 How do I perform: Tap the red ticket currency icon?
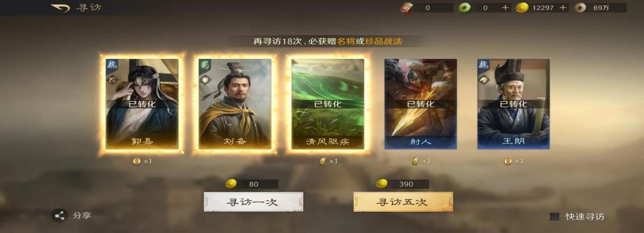pyautogui.click(x=407, y=8)
